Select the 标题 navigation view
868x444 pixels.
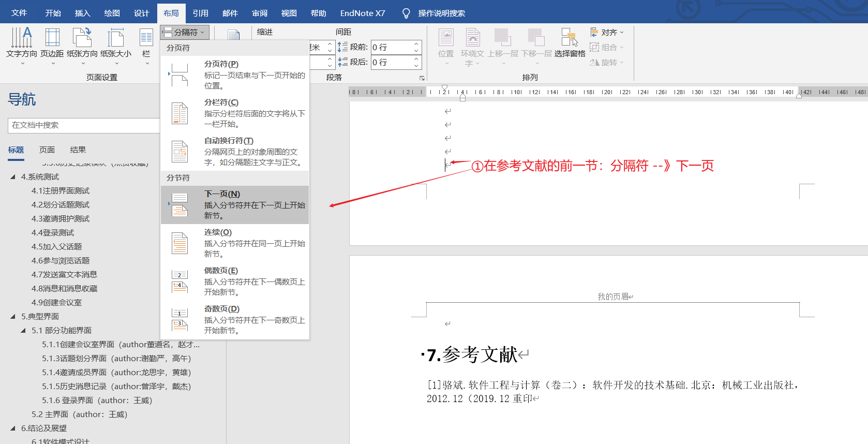(x=16, y=150)
